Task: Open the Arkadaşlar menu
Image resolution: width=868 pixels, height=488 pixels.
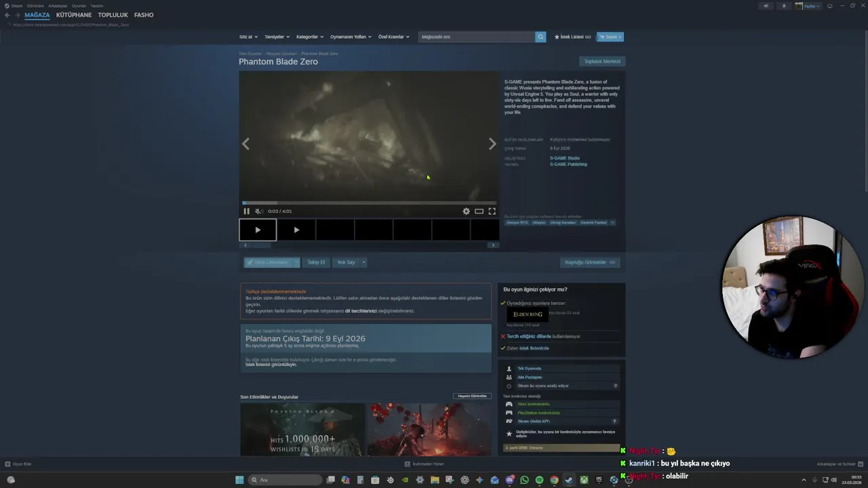Action: (x=58, y=5)
